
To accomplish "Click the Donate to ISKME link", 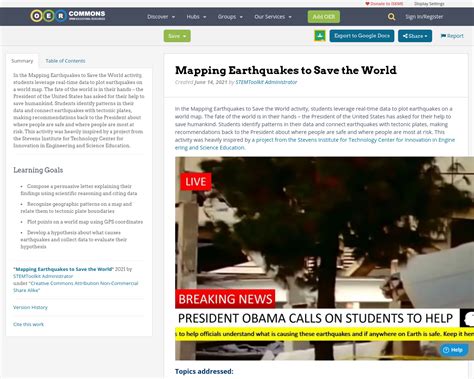I will click(x=384, y=4).
